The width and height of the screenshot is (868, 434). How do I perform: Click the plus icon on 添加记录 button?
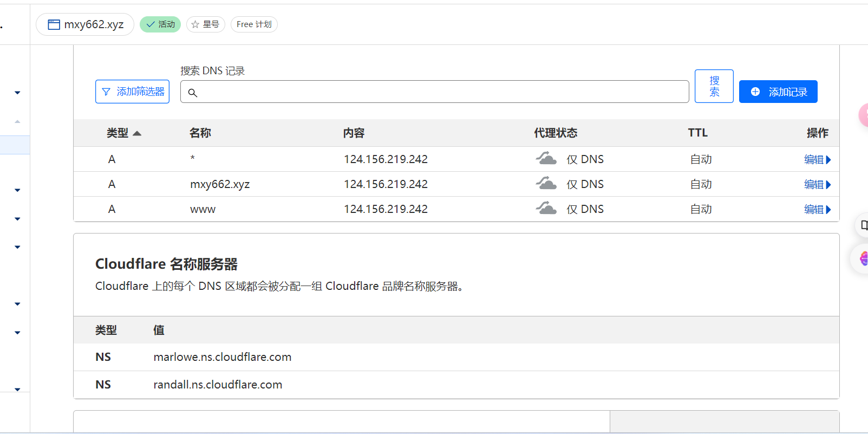coord(755,92)
